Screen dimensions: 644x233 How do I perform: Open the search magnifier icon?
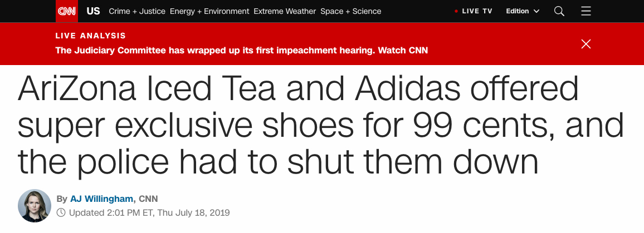(559, 11)
